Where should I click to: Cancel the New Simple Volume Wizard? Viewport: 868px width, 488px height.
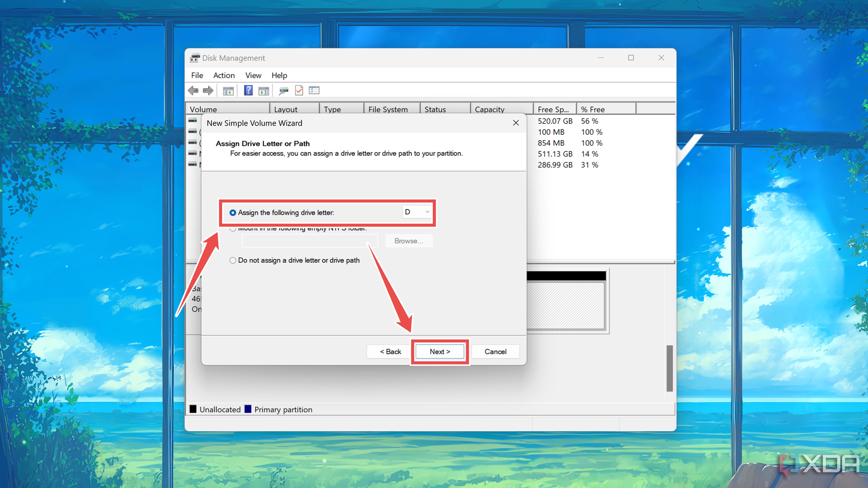tap(495, 352)
